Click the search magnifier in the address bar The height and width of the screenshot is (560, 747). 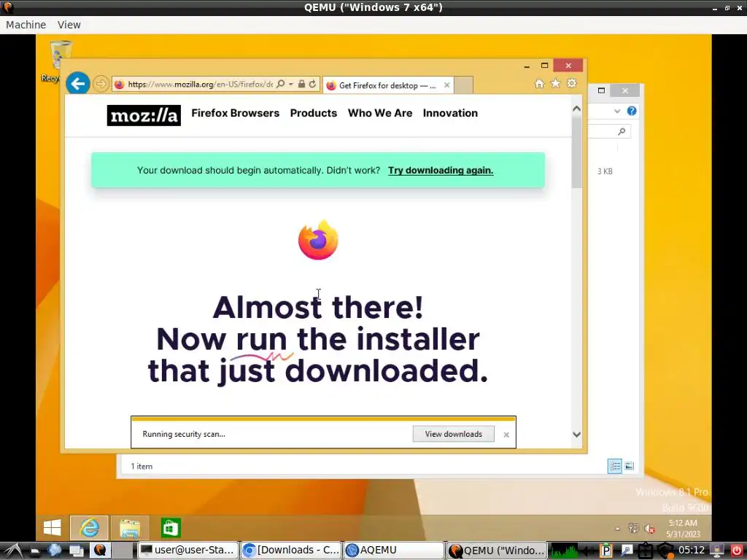(281, 85)
